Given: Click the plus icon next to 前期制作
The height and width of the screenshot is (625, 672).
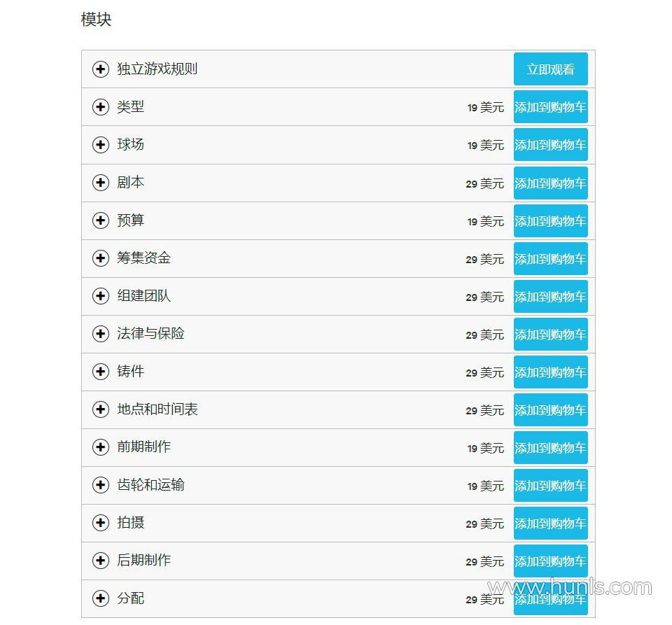Looking at the screenshot, I should pyautogui.click(x=101, y=447).
